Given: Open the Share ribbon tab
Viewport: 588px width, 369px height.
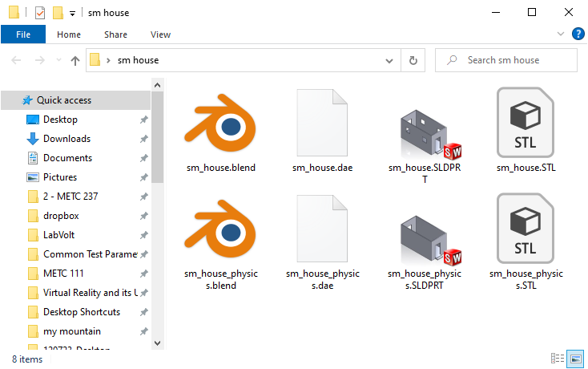Looking at the screenshot, I should pyautogui.click(x=115, y=34).
